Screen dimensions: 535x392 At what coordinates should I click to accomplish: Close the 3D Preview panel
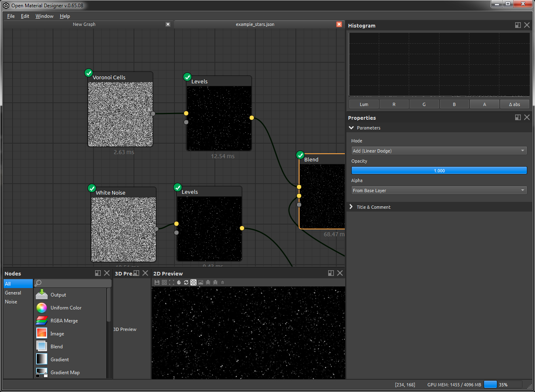click(145, 273)
